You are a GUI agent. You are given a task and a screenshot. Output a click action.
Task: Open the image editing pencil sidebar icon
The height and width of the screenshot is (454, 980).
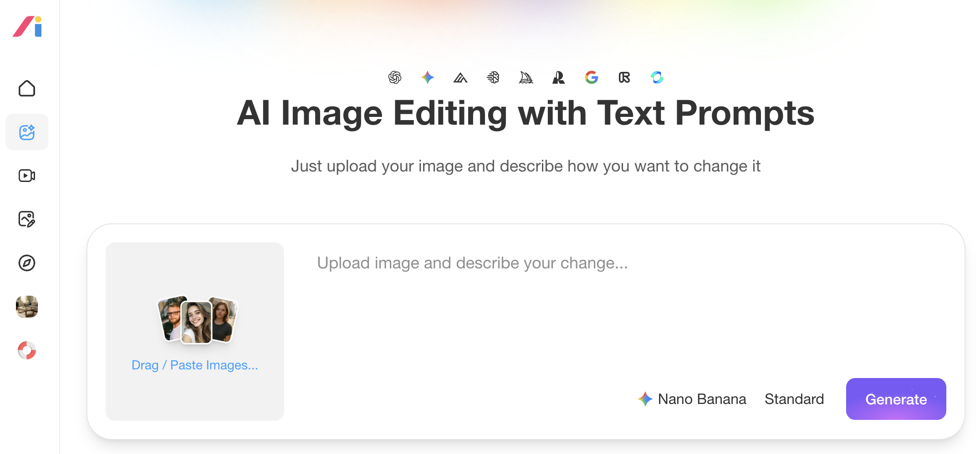pyautogui.click(x=27, y=219)
